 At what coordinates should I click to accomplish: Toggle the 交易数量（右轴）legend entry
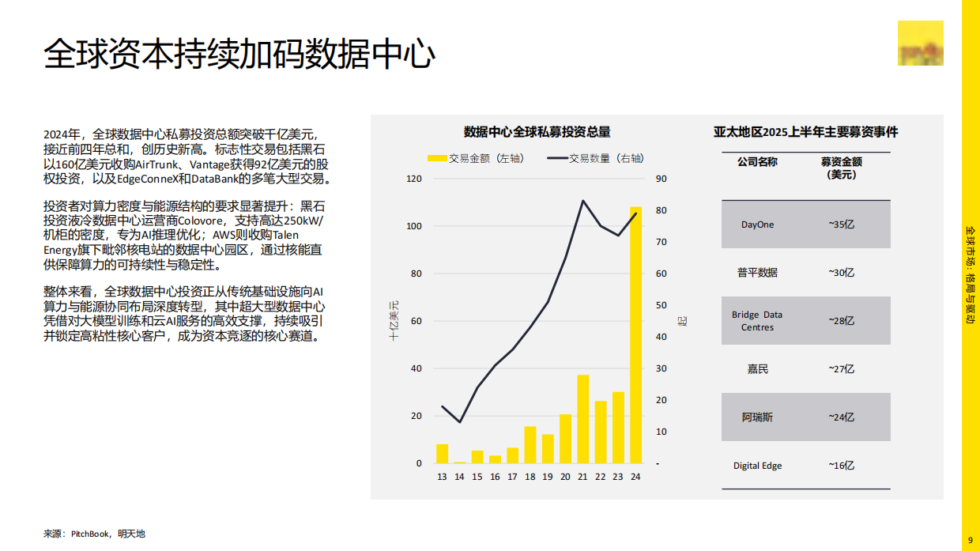599,158
